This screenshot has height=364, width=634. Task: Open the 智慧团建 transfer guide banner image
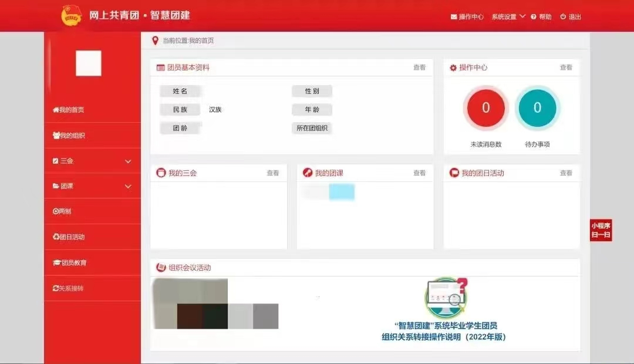pyautogui.click(x=444, y=310)
